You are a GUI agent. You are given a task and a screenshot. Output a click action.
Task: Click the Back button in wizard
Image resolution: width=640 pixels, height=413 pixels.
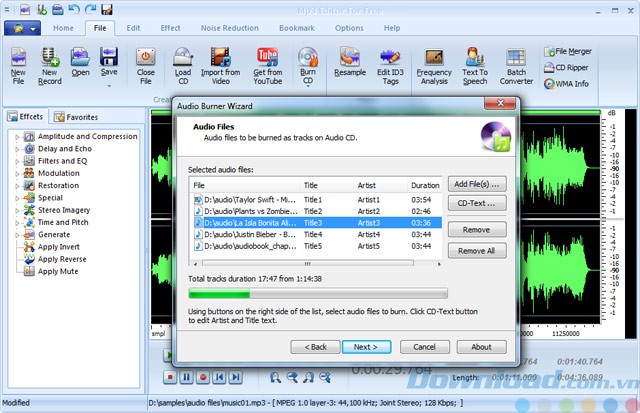pos(315,347)
